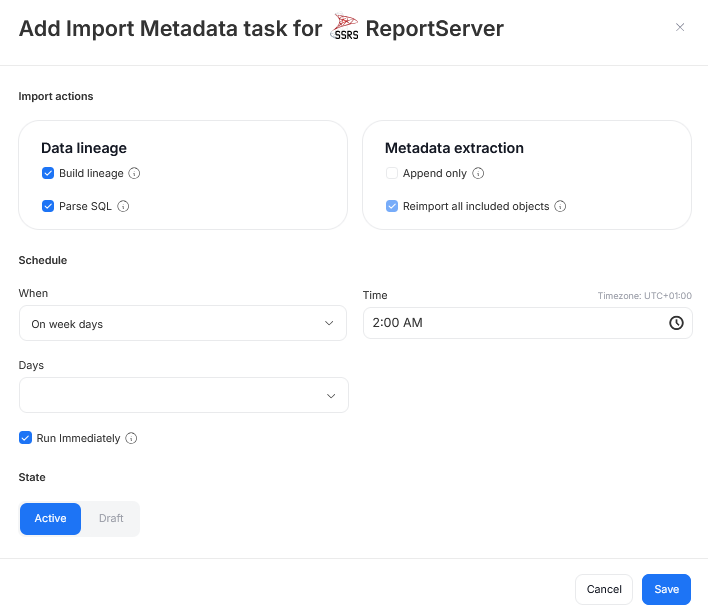This screenshot has height=612, width=708.
Task: Enable the Append only checkbox
Action: tap(392, 173)
